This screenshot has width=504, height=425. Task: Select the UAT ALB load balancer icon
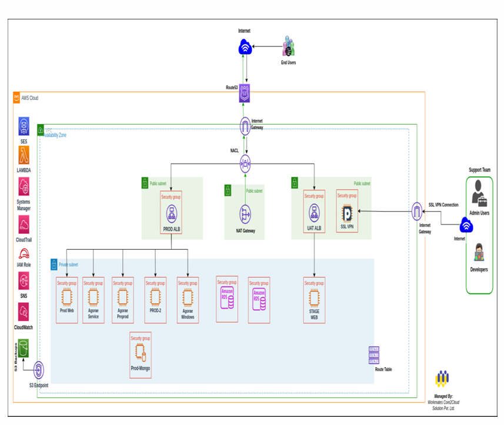coord(314,213)
